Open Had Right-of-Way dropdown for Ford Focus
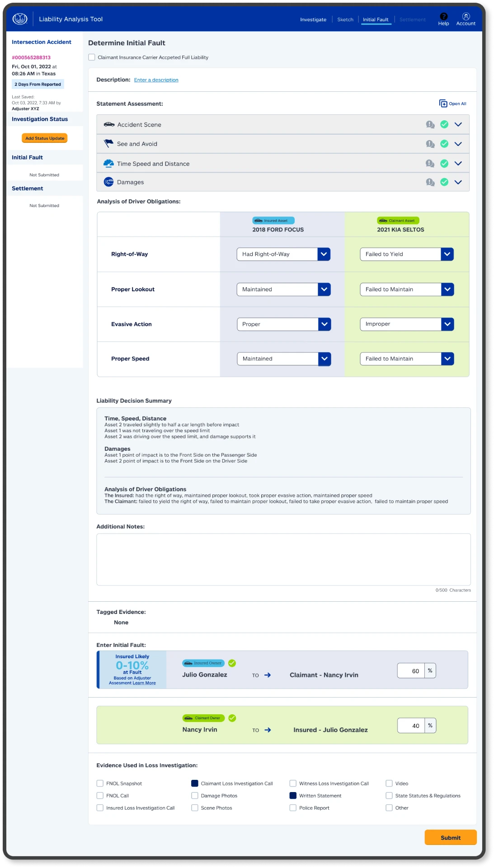 tap(283, 254)
